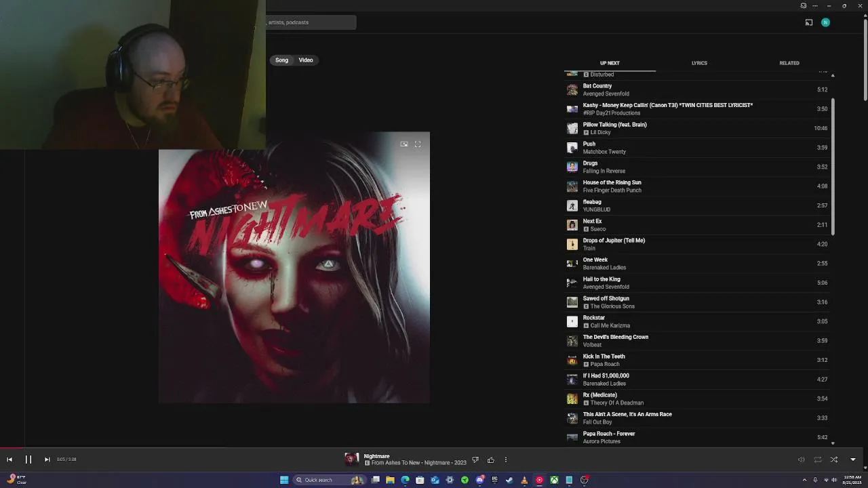This screenshot has width=868, height=488.
Task: Play Bat Country from the queue
Action: (696, 89)
